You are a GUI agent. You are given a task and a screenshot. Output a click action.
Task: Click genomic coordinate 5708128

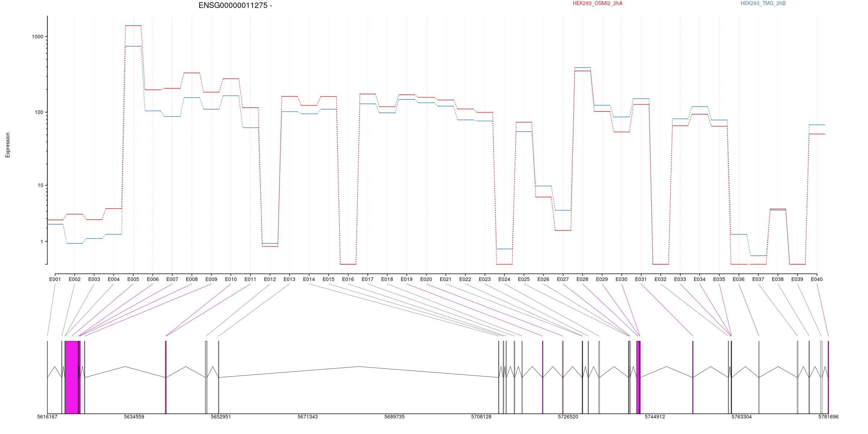pyautogui.click(x=481, y=417)
